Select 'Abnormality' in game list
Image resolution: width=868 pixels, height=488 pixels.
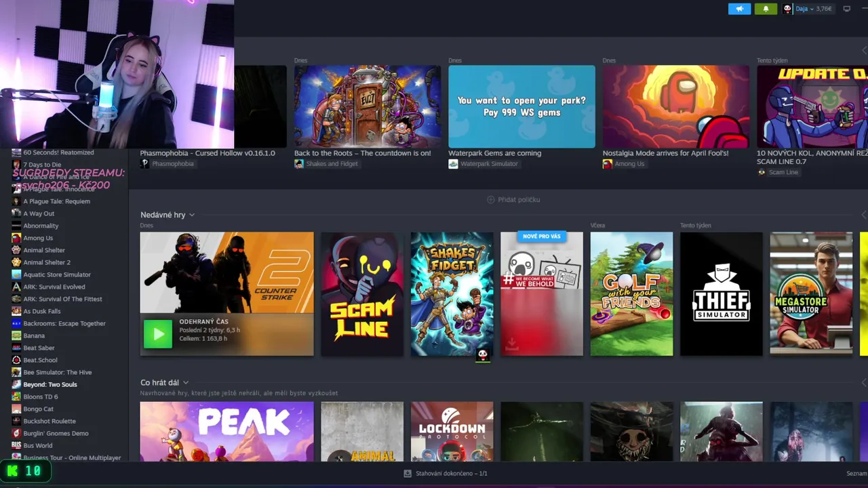point(41,226)
